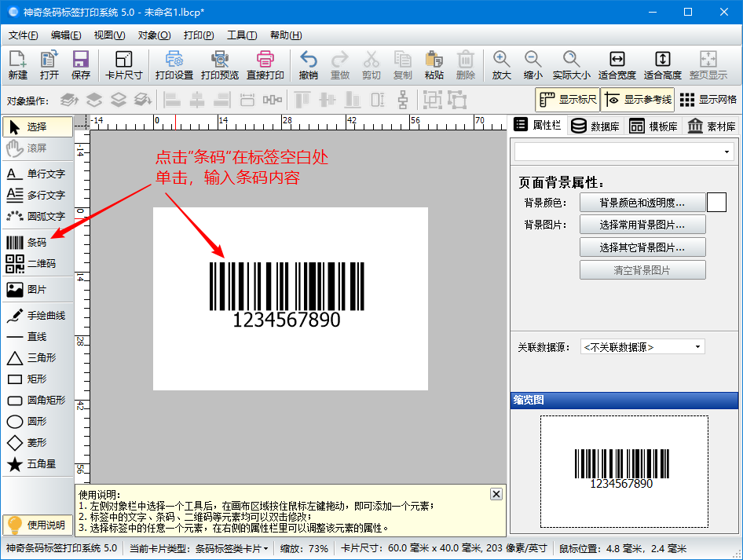Viewport: 743px width, 560px height.
Task: Click the white background color swatch
Action: [x=716, y=203]
